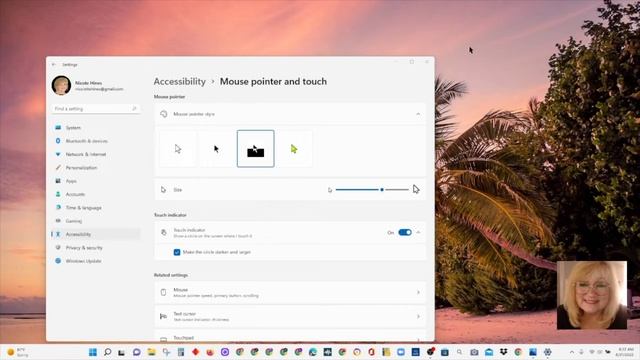
Task: Open the Mail app on taskbar
Action: pos(489,352)
